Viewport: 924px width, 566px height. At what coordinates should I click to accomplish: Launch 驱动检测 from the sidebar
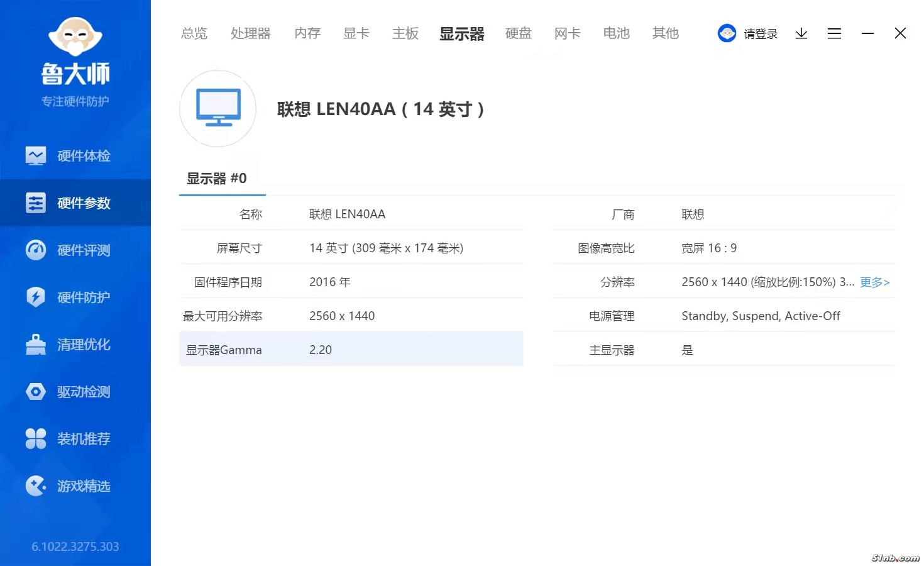(75, 391)
